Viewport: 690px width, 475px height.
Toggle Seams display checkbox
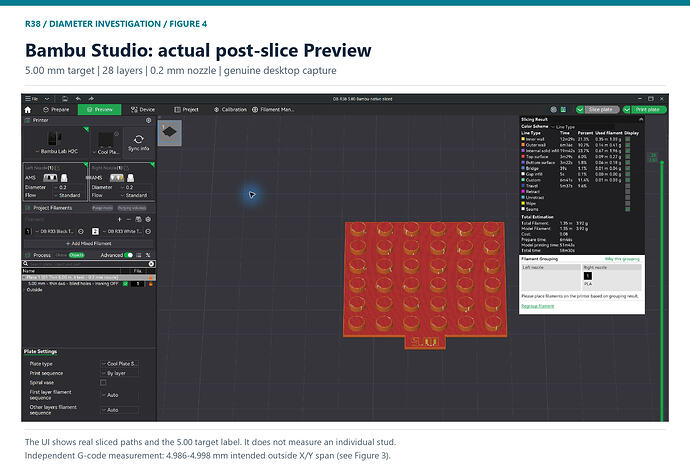pyautogui.click(x=628, y=209)
